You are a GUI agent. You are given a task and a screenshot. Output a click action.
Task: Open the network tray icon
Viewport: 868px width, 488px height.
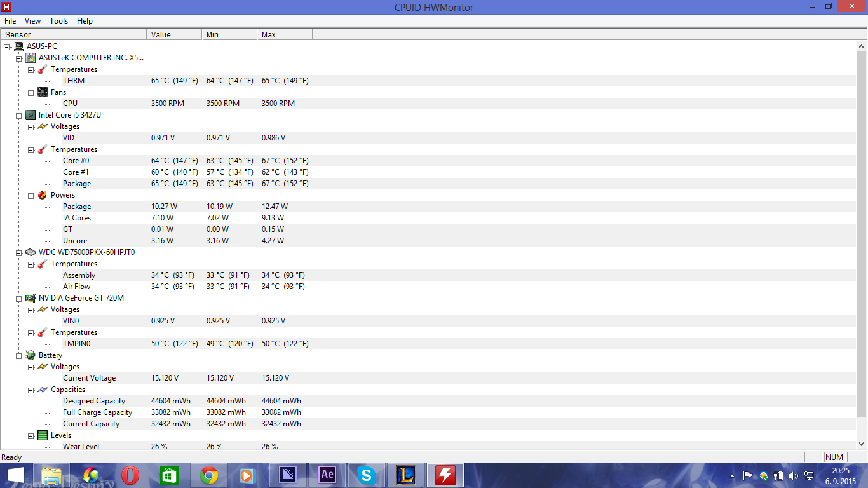tap(809, 475)
